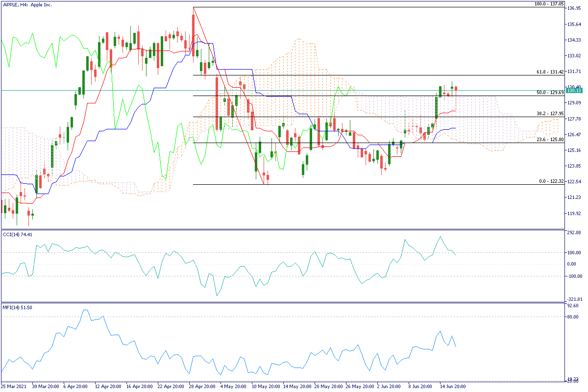
Task: Pick the 38.2 - 127.95 Fibonacci level label
Action: 549,114
